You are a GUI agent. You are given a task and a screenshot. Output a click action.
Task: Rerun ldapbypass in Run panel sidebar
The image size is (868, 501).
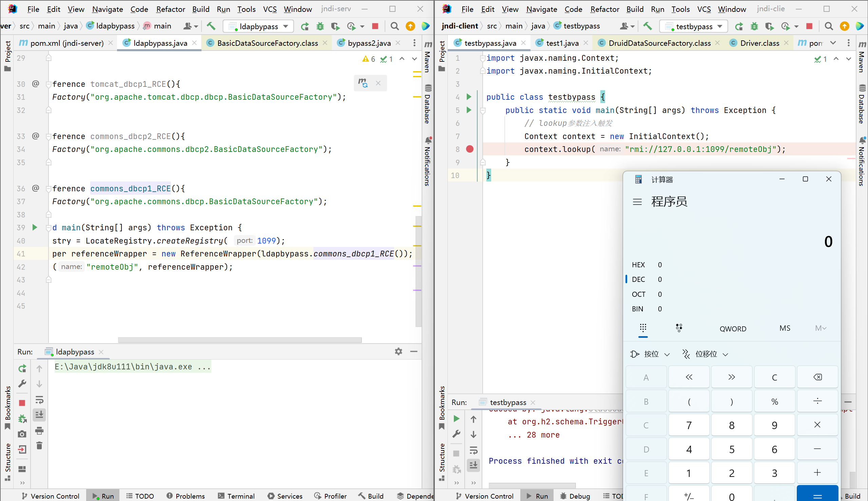tap(22, 368)
